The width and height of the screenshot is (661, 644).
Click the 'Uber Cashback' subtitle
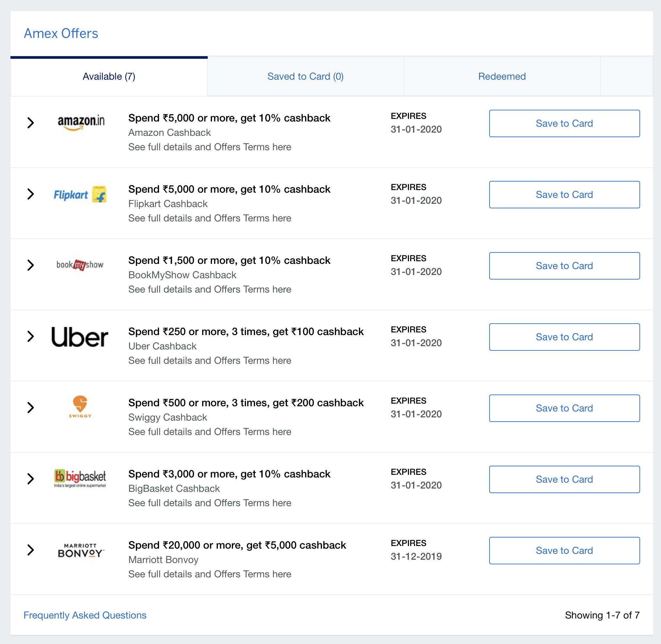[x=162, y=346]
